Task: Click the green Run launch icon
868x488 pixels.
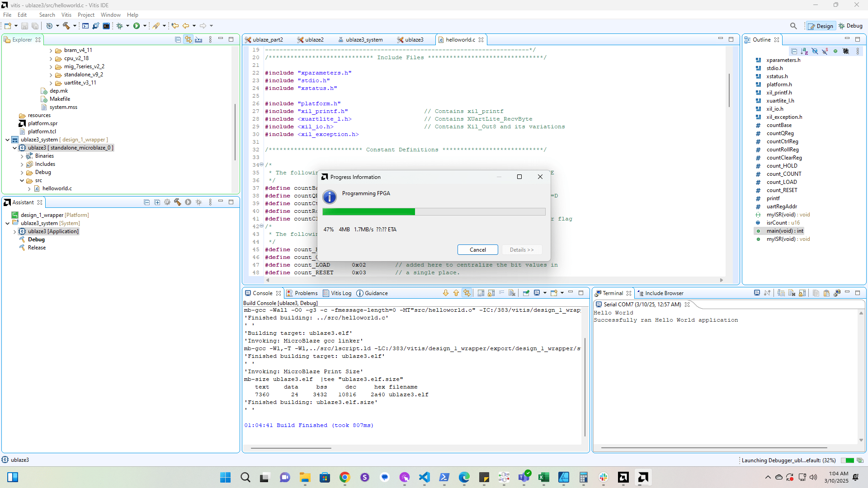Action: tap(136, 26)
